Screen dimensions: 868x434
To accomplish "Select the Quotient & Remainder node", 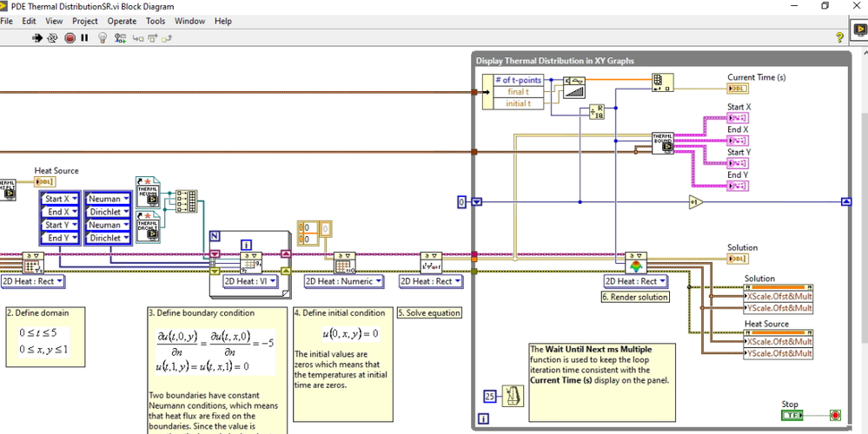I will click(597, 112).
